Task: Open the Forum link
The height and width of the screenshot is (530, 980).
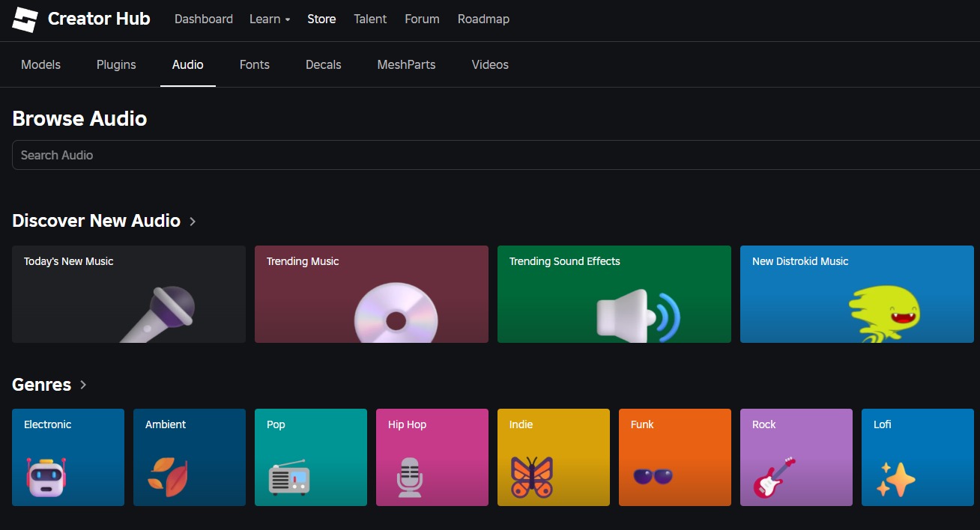Action: [x=422, y=19]
